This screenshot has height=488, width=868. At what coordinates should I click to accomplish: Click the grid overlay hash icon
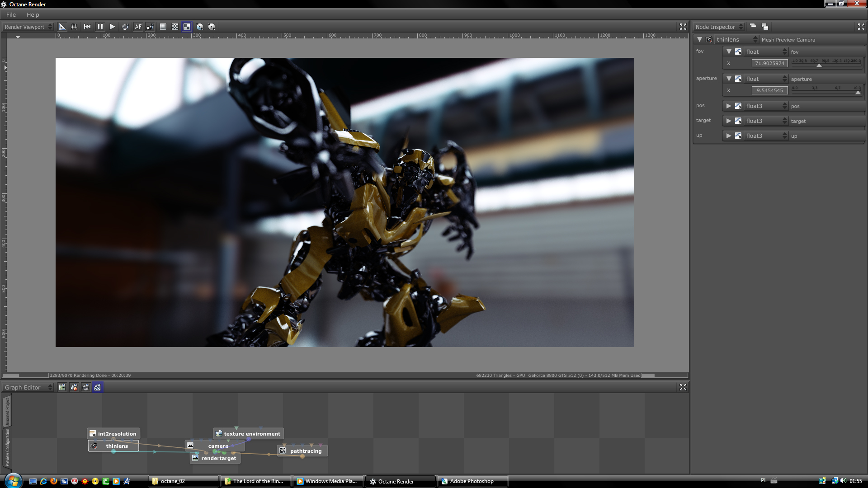[74, 27]
